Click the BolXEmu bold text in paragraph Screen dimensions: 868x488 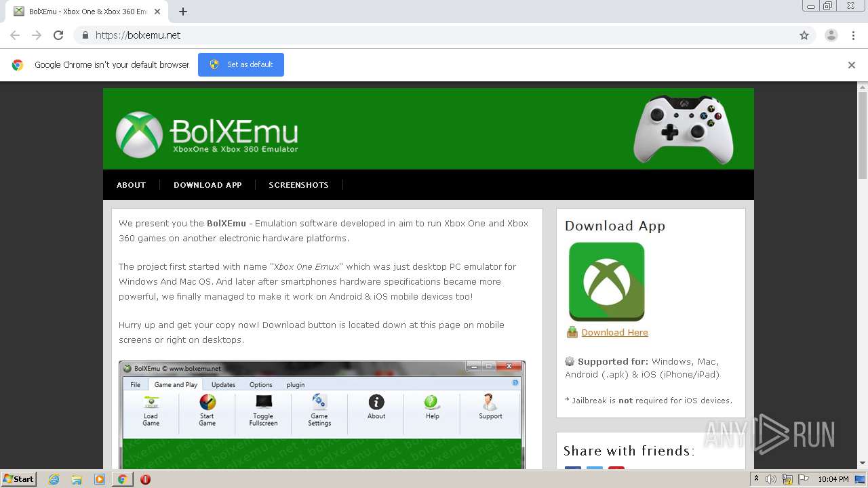(x=226, y=223)
